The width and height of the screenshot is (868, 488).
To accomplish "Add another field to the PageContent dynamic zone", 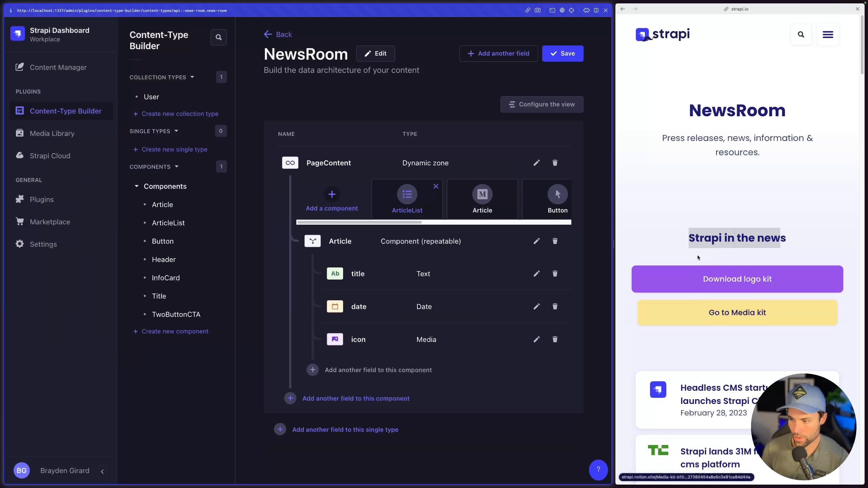I will (x=347, y=399).
